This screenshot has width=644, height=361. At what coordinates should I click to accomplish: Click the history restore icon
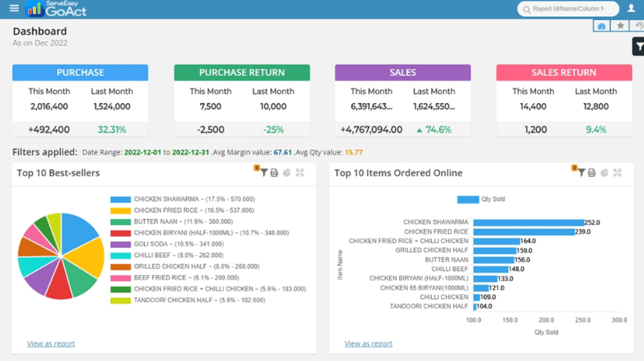point(638,26)
